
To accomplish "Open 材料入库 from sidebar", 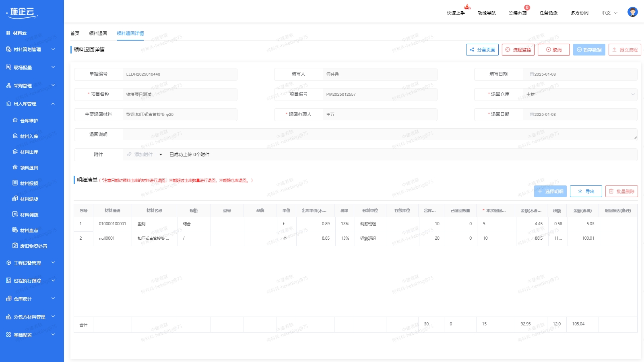I will coord(29,136).
